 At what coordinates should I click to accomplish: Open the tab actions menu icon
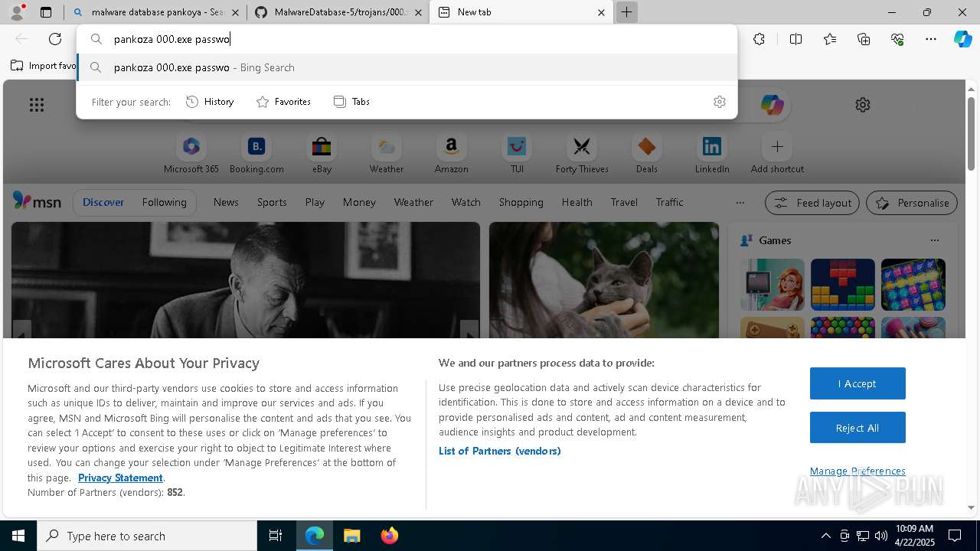coord(46,12)
